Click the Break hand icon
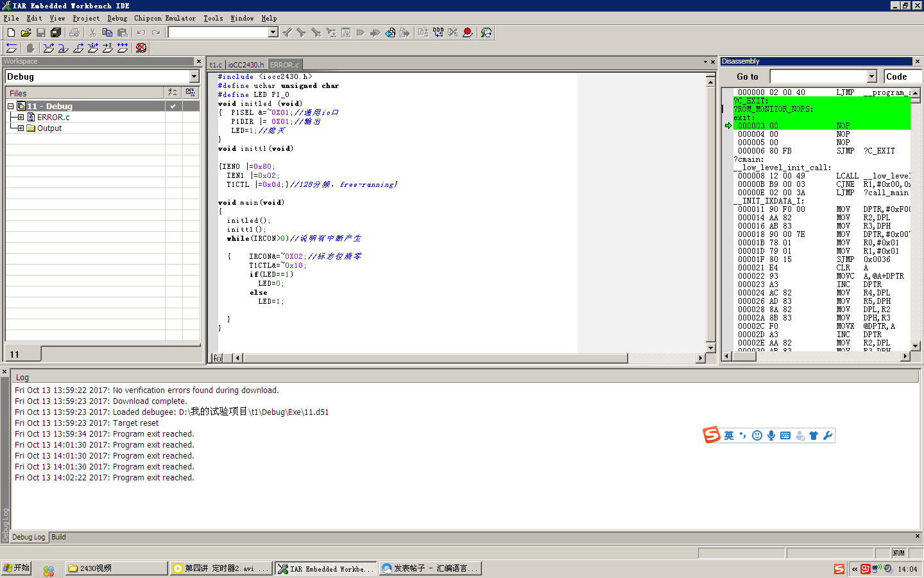This screenshot has width=924, height=578. 30,48
